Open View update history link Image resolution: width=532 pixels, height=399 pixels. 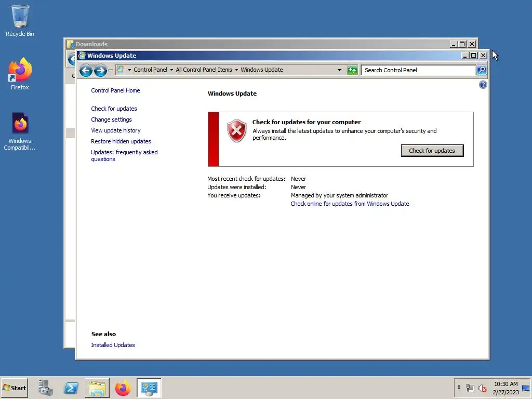[116, 130]
